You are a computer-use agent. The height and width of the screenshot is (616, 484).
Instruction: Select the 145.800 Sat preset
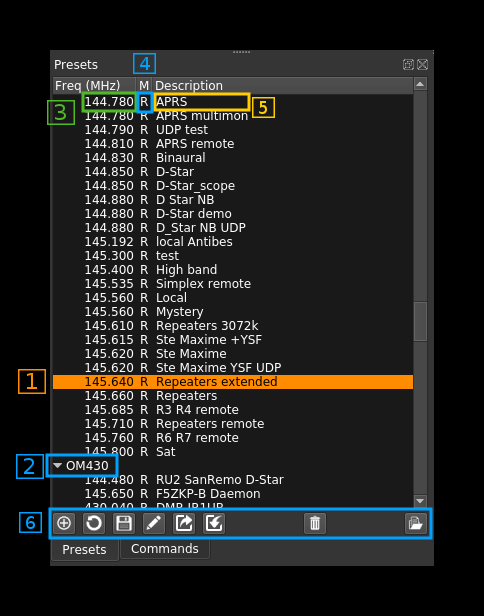[x=233, y=452]
